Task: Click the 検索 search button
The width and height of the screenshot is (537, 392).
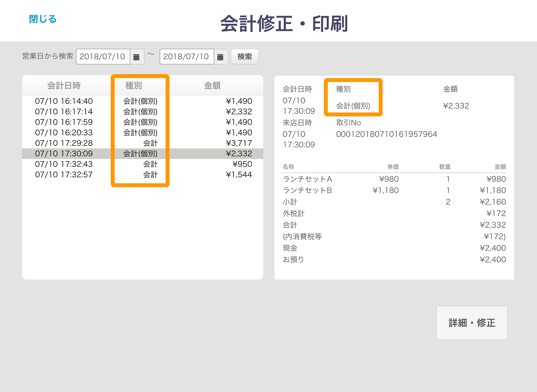Action: point(245,57)
